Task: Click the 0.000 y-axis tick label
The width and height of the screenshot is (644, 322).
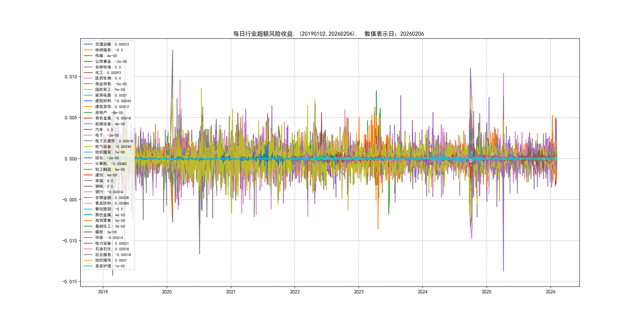Action: pos(71,159)
